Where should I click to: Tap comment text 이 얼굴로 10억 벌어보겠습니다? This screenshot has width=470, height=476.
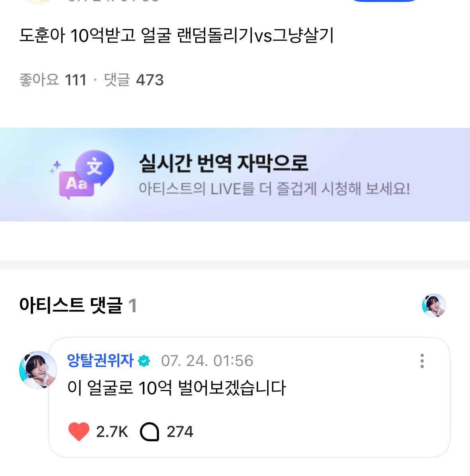click(x=177, y=388)
